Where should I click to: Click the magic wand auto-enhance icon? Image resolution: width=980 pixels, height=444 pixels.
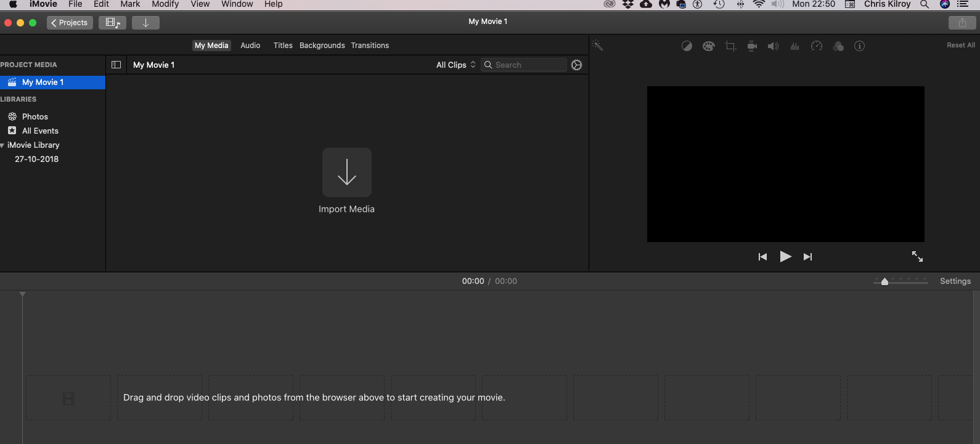597,46
